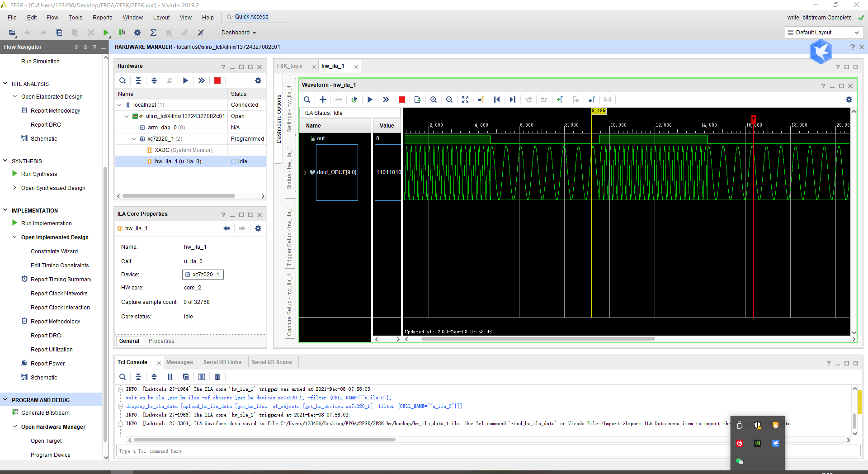
Task: Pause Tcl Console output
Action: (170, 377)
